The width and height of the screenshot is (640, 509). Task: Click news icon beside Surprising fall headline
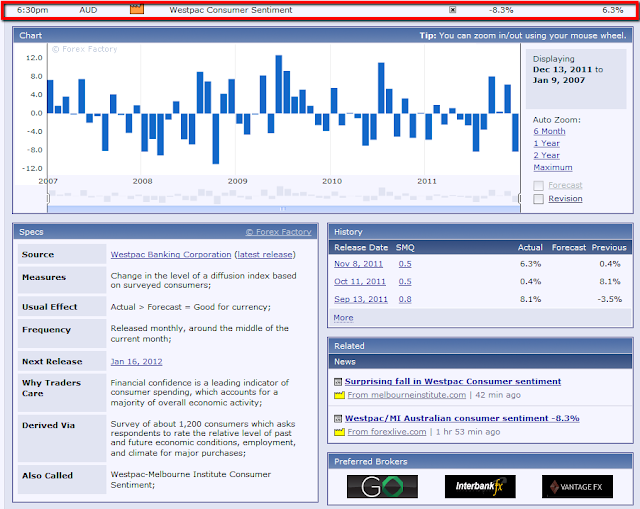(x=338, y=382)
